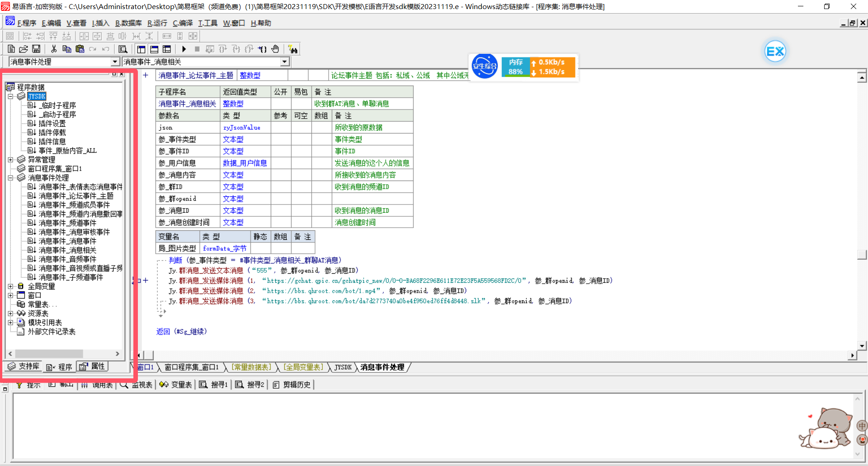Click the binoculars help-search icon
Image resolution: width=868 pixels, height=466 pixels.
pyautogui.click(x=293, y=49)
